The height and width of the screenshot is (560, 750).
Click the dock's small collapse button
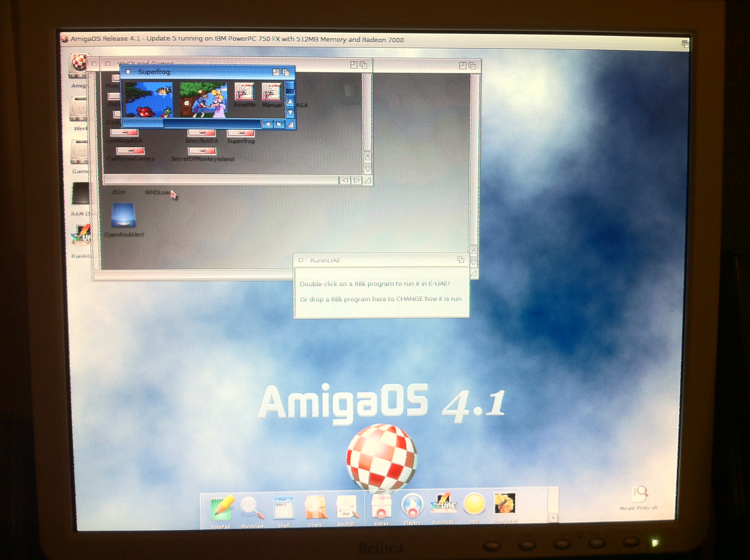(x=553, y=518)
